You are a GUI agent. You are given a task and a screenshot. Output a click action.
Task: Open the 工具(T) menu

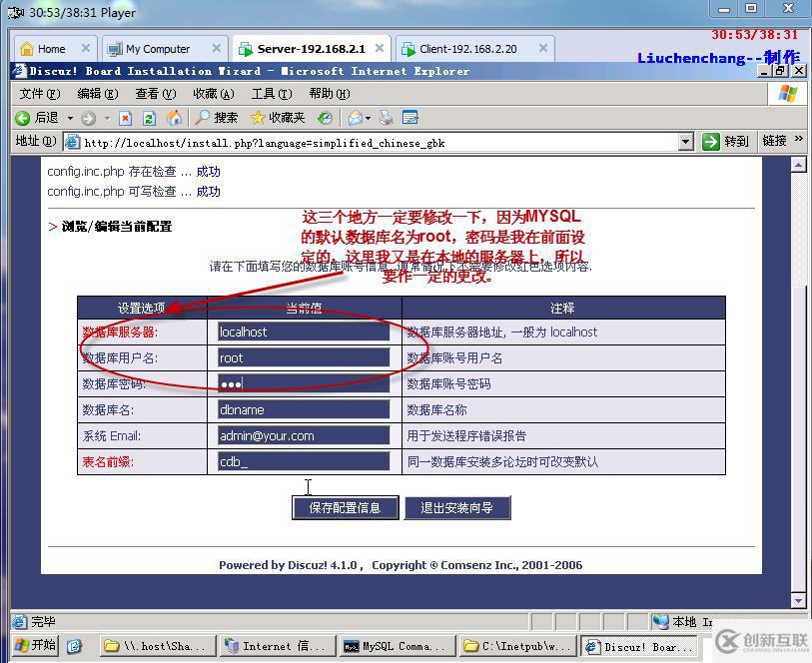point(272,94)
